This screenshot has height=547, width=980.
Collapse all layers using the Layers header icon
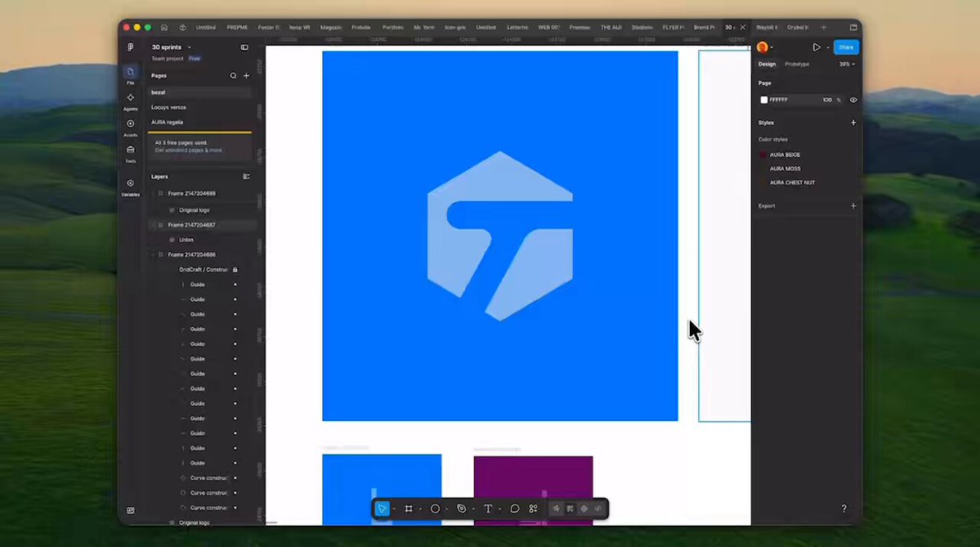click(246, 177)
